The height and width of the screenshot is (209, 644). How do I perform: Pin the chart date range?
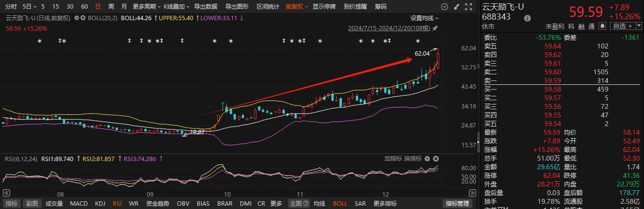(x=435, y=28)
